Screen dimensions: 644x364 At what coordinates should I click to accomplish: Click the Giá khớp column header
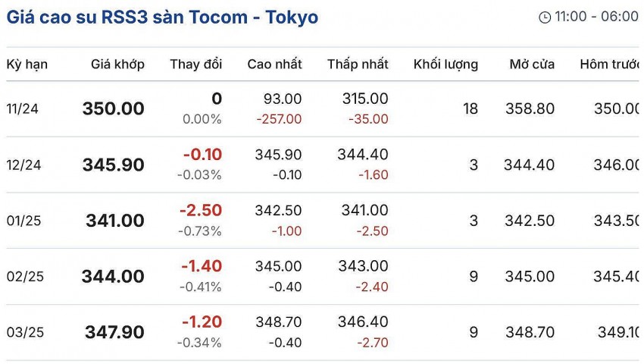click(117, 64)
